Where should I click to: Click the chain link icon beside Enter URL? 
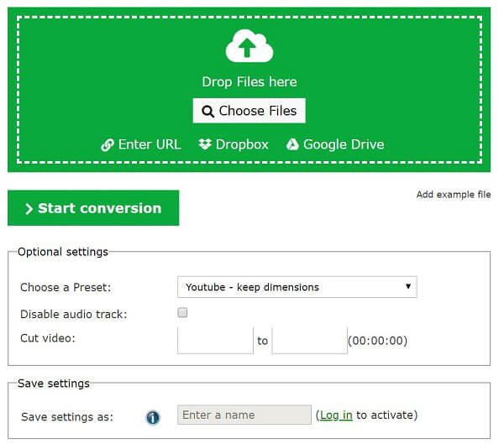(x=108, y=145)
